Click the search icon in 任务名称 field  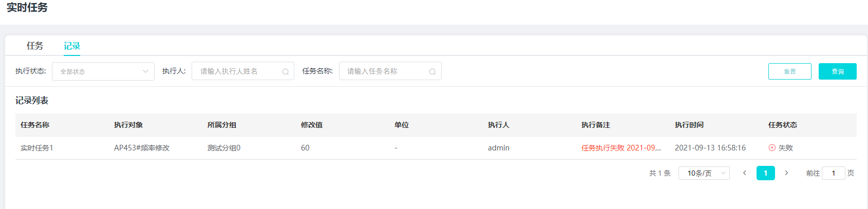[432, 72]
